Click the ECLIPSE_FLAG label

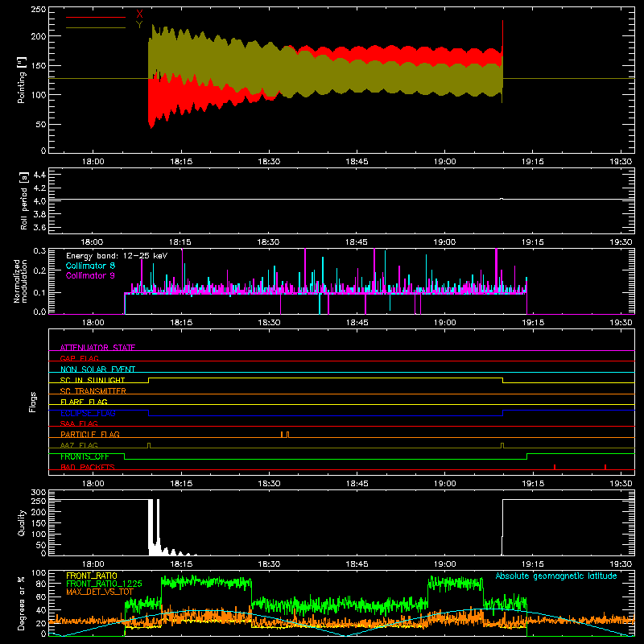(x=88, y=413)
